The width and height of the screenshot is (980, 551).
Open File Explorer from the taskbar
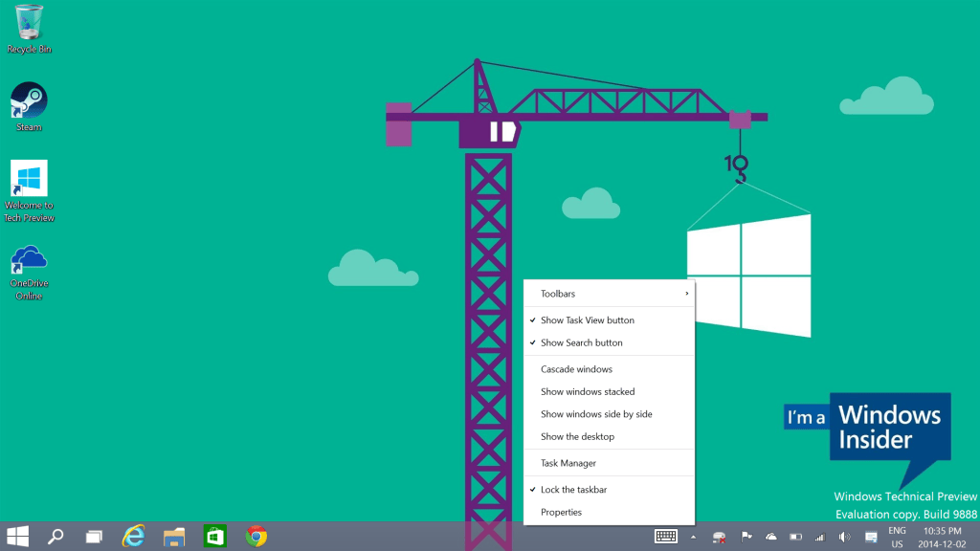tap(174, 536)
